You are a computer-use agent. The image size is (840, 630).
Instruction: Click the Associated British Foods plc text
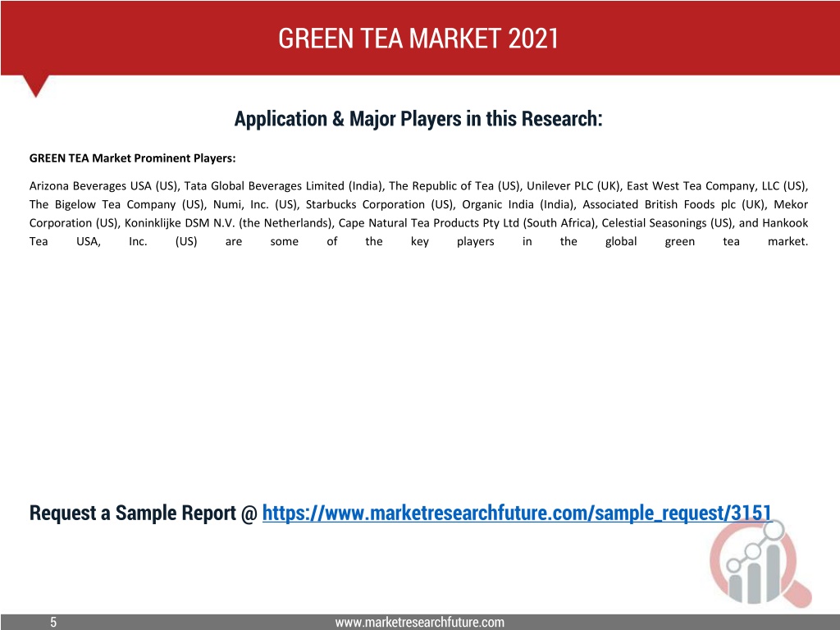pos(660,204)
